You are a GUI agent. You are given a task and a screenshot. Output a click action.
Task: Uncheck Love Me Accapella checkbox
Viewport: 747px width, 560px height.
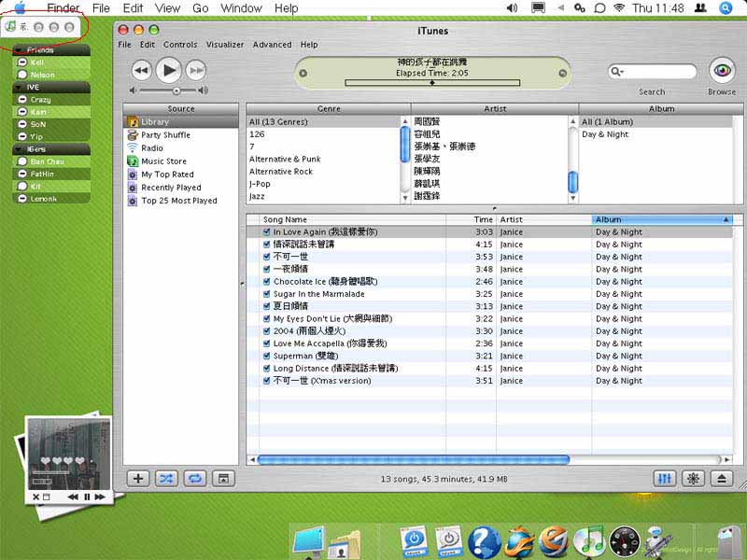(x=267, y=343)
